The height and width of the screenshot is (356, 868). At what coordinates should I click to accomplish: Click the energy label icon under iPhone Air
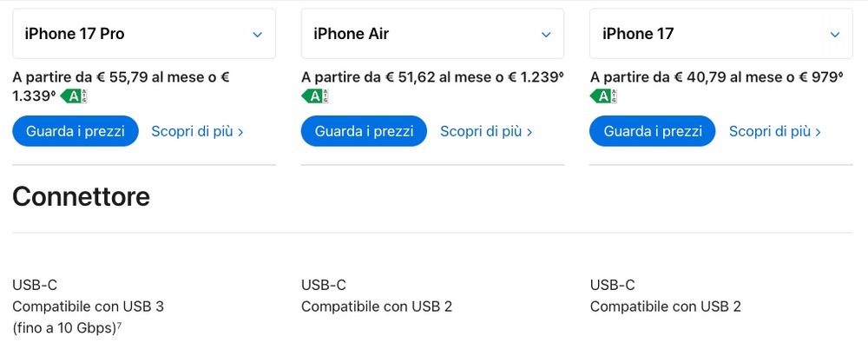315,96
